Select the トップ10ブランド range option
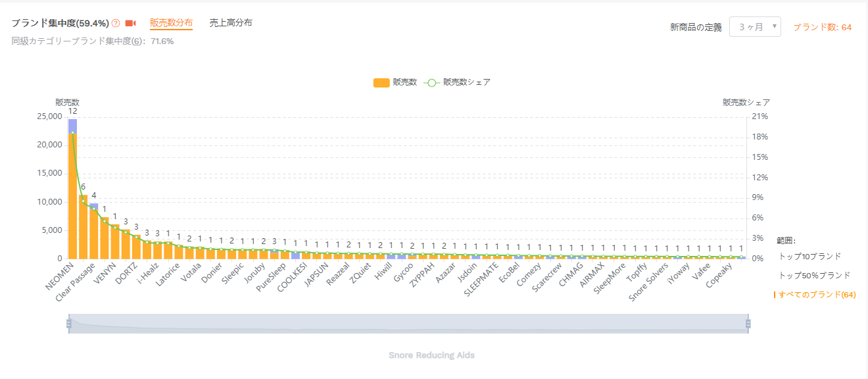 [x=809, y=256]
